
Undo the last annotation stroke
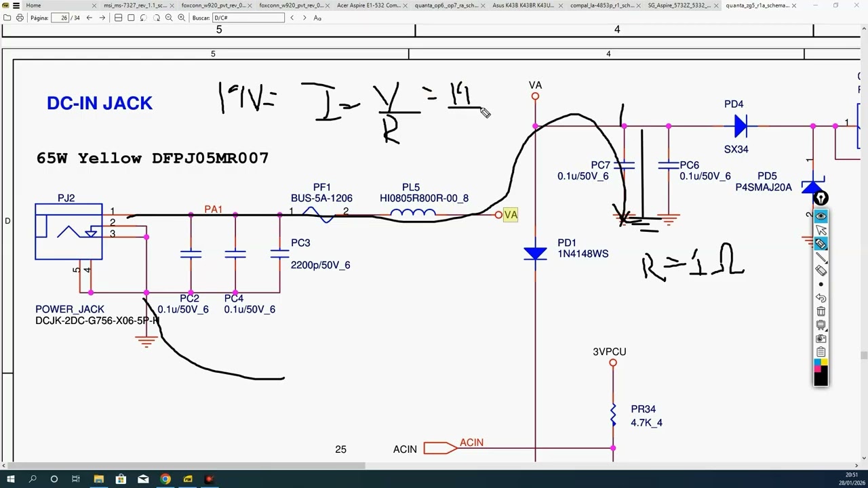pyautogui.click(x=821, y=298)
